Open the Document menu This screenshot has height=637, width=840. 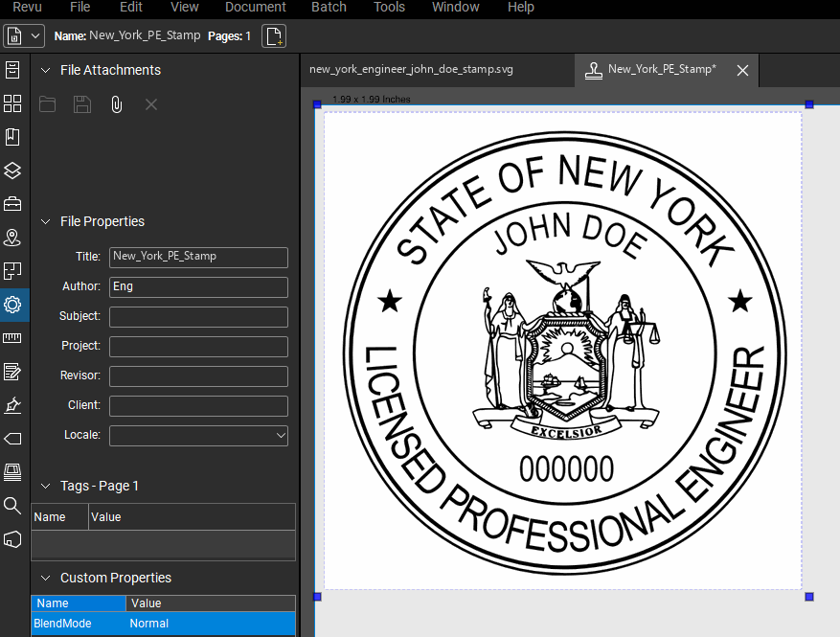pyautogui.click(x=256, y=7)
